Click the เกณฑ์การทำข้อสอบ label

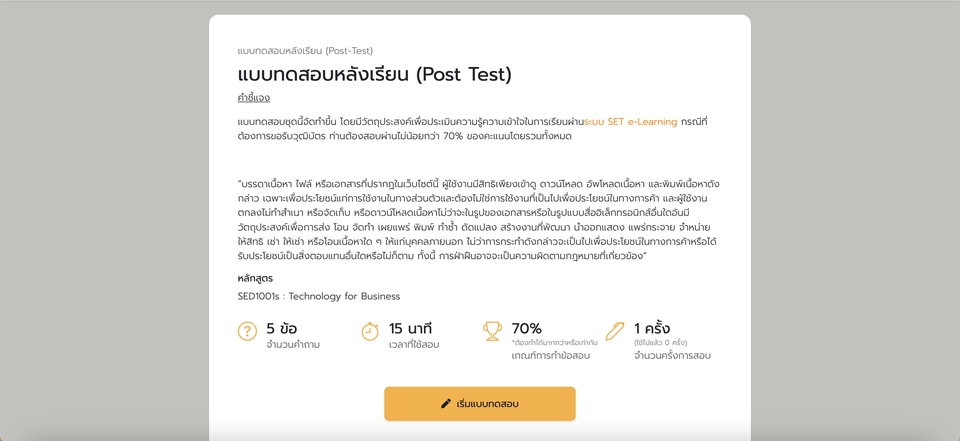pyautogui.click(x=551, y=356)
